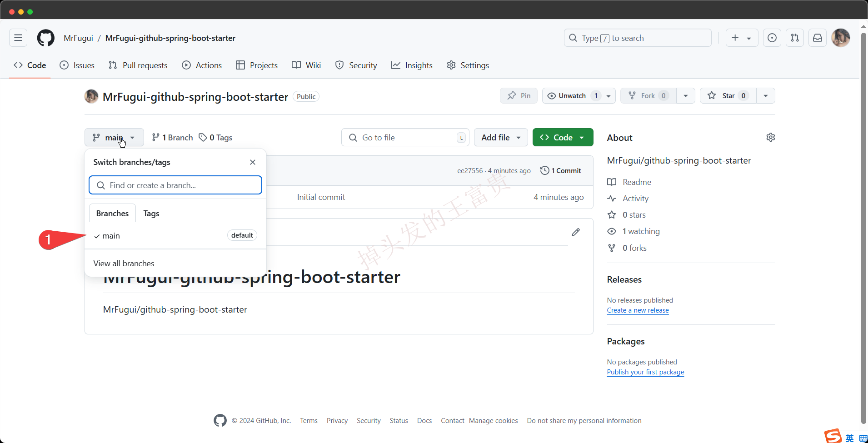Click the vertical page scrollbar

click(864, 227)
